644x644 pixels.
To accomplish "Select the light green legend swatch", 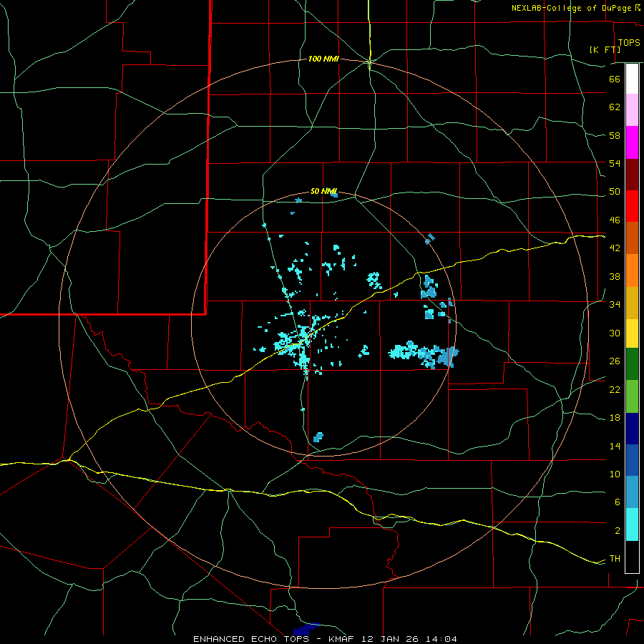I will [632, 396].
